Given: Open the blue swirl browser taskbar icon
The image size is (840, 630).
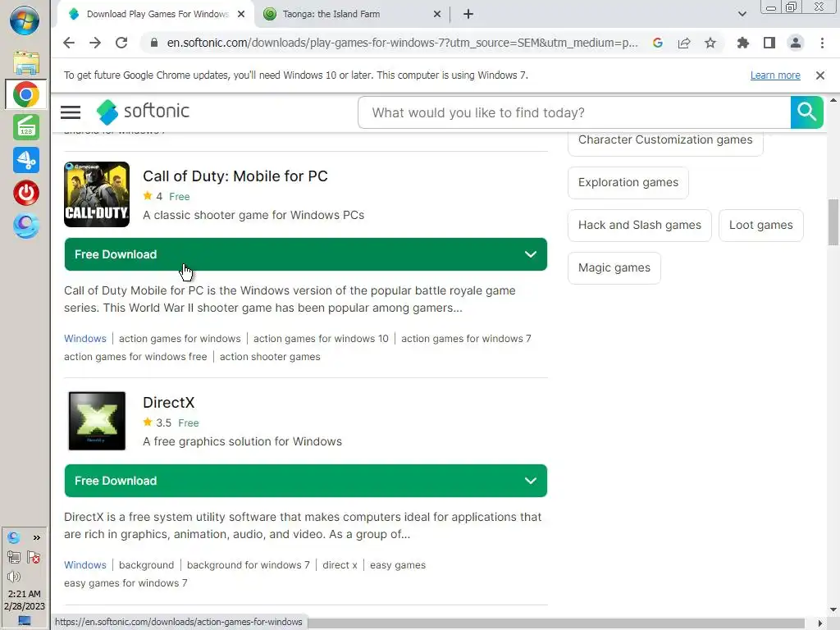Looking at the screenshot, I should point(25,226).
